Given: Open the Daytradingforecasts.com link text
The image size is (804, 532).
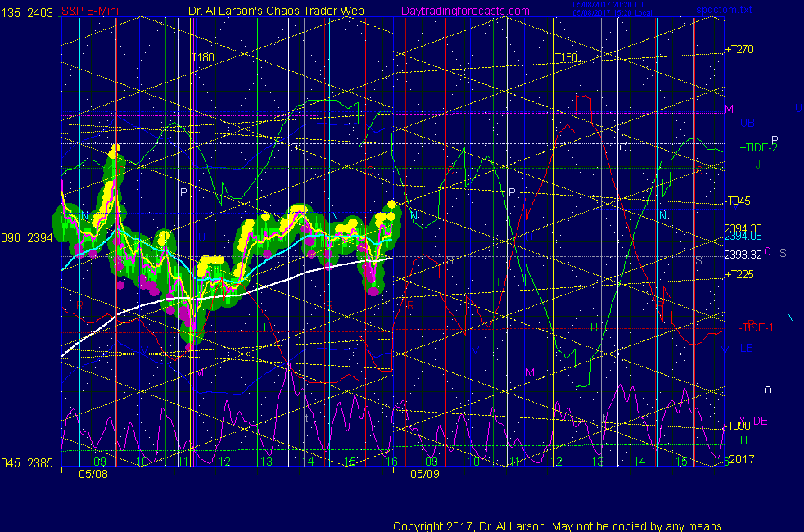Looking at the screenshot, I should 465,11.
